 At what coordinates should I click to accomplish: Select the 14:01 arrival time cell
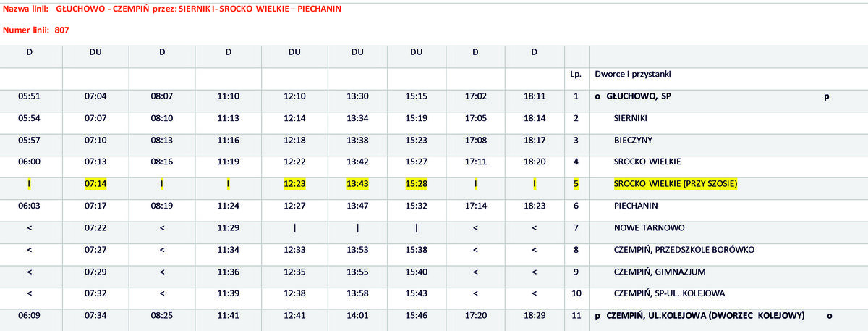click(357, 316)
